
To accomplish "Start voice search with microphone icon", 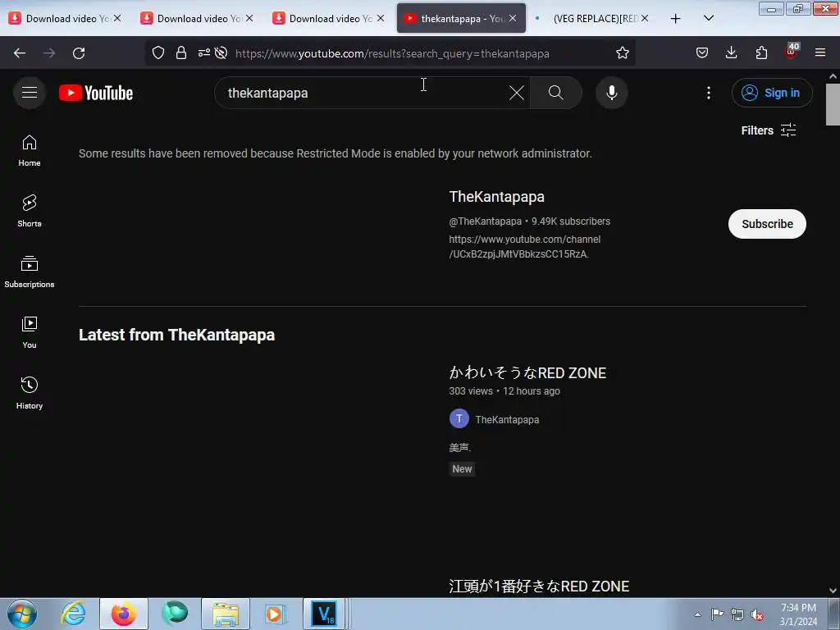I will 611,93.
